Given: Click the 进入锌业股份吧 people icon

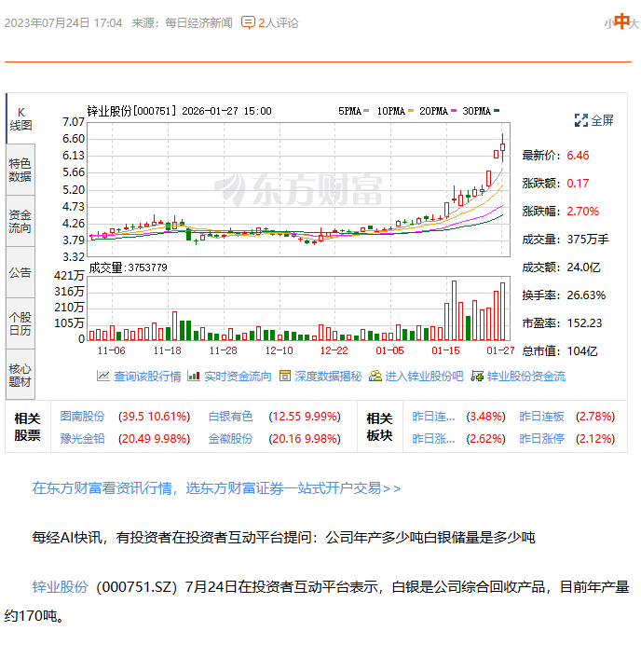Looking at the screenshot, I should pos(375,376).
